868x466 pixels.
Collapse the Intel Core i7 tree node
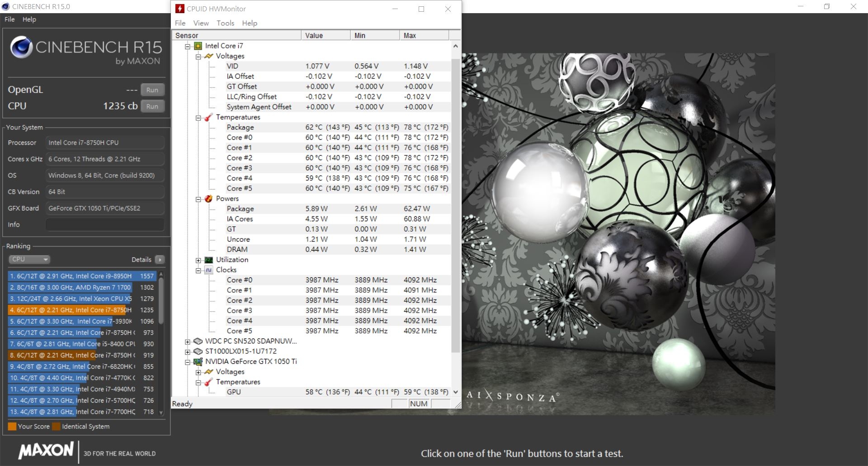(188, 46)
